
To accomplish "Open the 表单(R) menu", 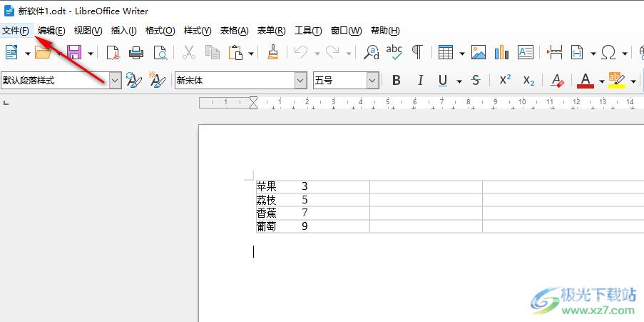I will (271, 31).
